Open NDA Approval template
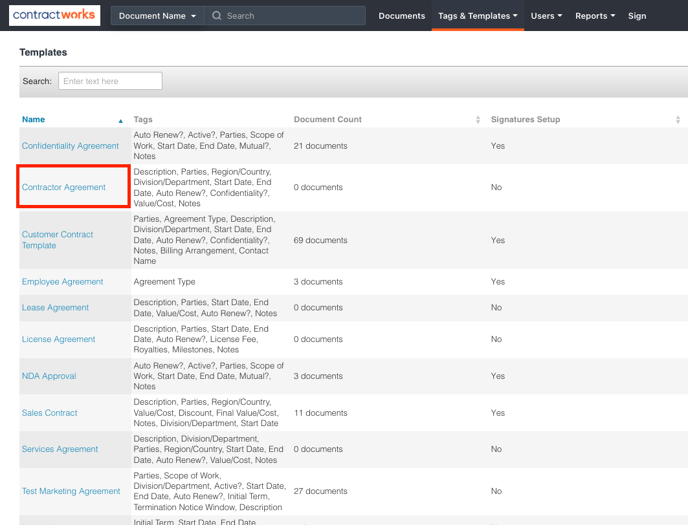 pyautogui.click(x=49, y=376)
